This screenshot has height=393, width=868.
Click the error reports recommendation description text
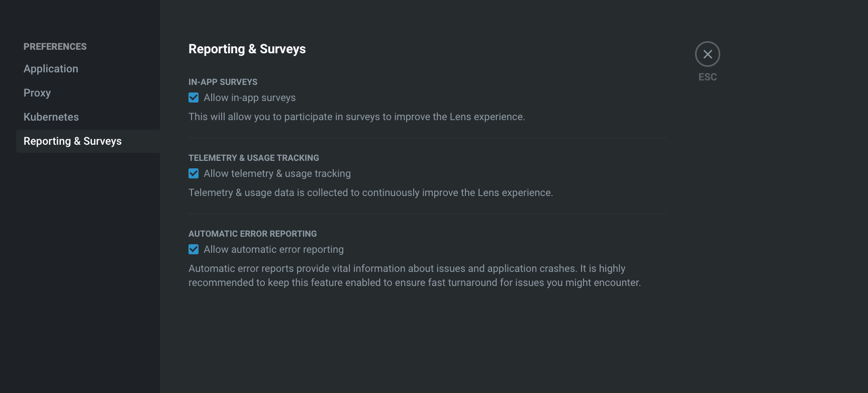click(415, 275)
